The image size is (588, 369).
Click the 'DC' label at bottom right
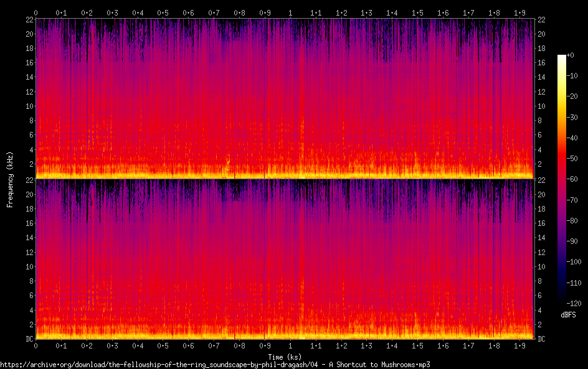tap(542, 339)
